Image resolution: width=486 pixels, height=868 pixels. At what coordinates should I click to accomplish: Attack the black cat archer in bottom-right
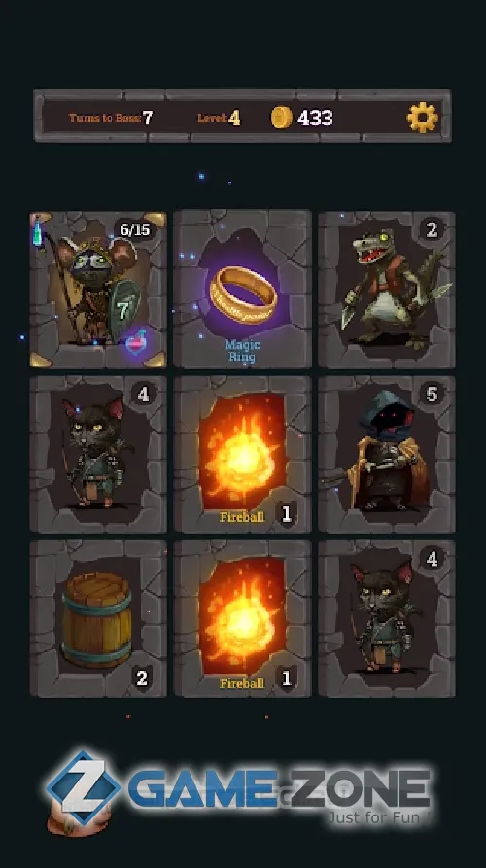pyautogui.click(x=387, y=619)
